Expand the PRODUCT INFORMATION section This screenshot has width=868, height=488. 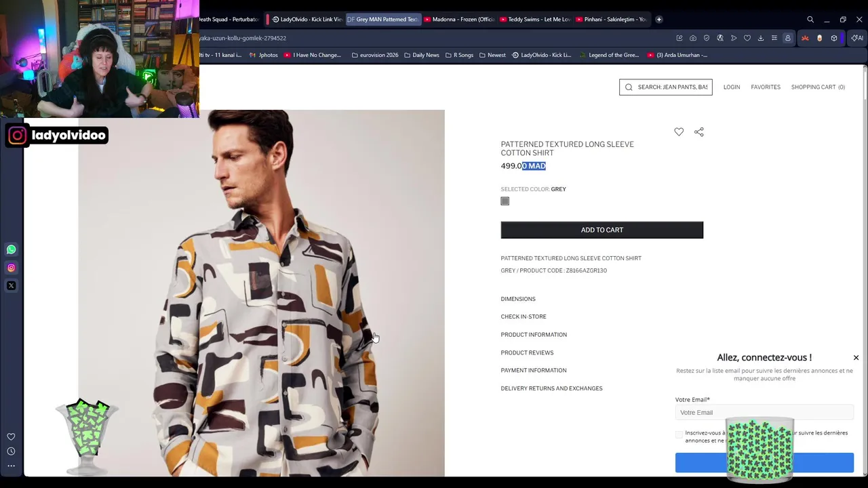point(534,335)
